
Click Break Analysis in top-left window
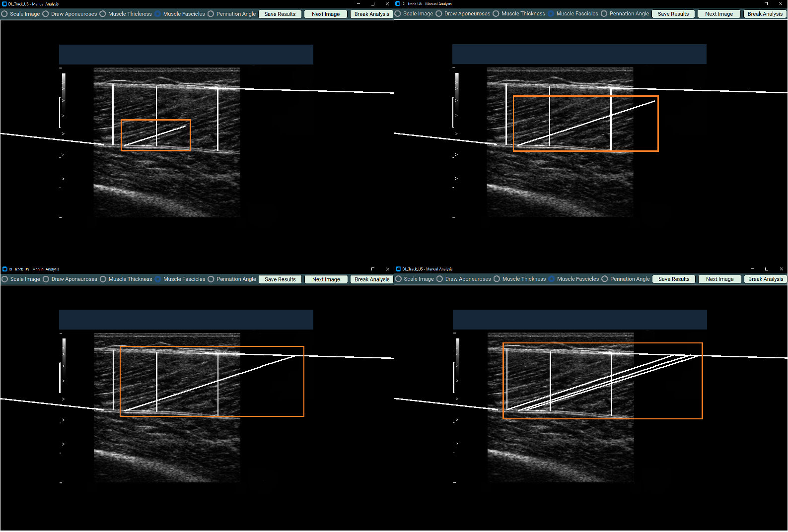coord(371,14)
